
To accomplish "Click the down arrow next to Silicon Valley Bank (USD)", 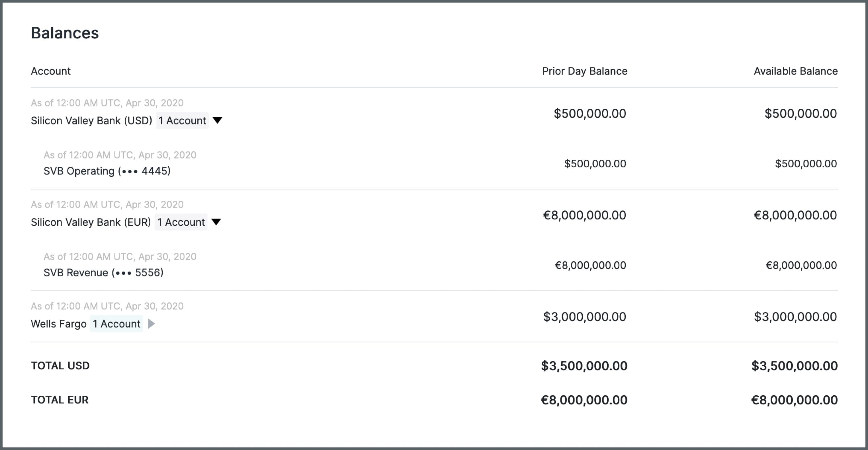I will pyautogui.click(x=217, y=120).
